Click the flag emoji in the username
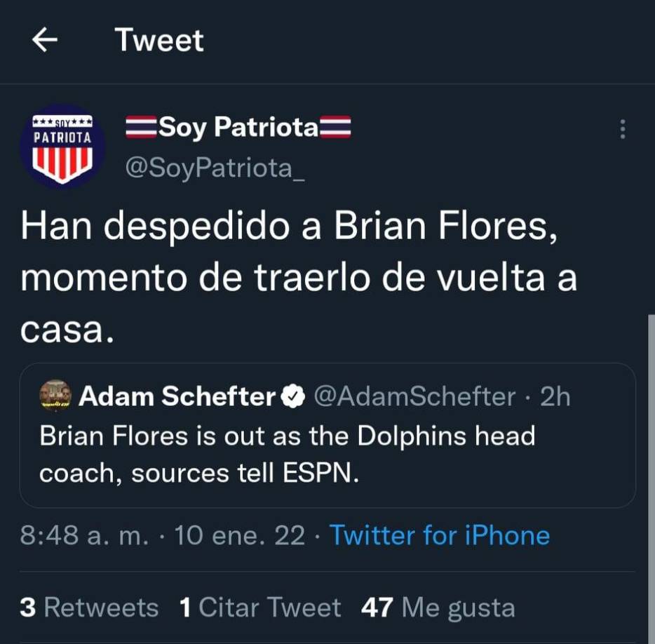The height and width of the screenshot is (644, 655). (140, 128)
